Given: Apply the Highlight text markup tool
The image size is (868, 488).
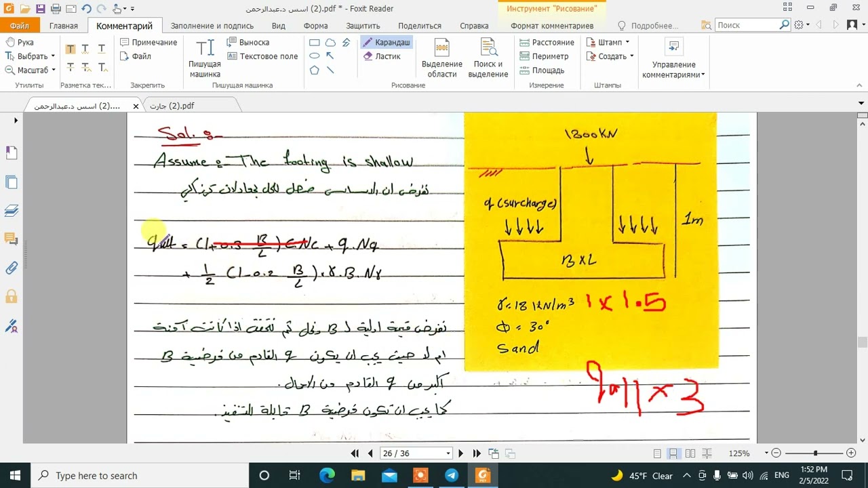Looking at the screenshot, I should tap(71, 49).
